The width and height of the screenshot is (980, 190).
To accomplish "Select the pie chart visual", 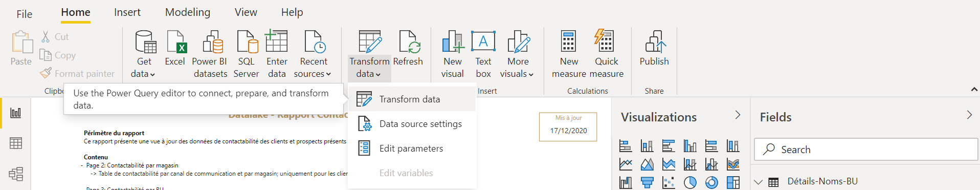I will (690, 182).
